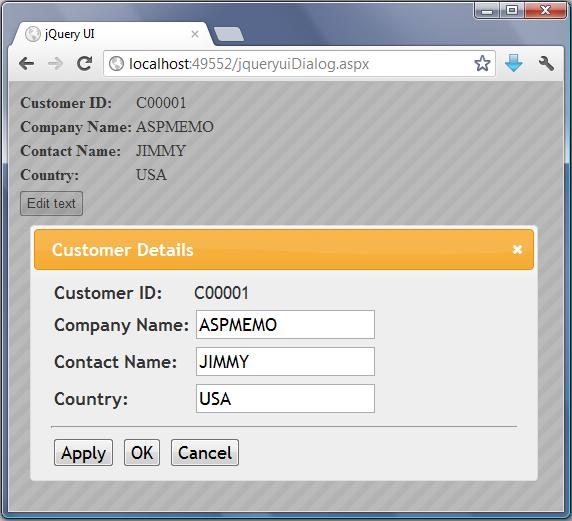The image size is (572, 521).
Task: Go back with the browser back arrow
Action: 27,64
